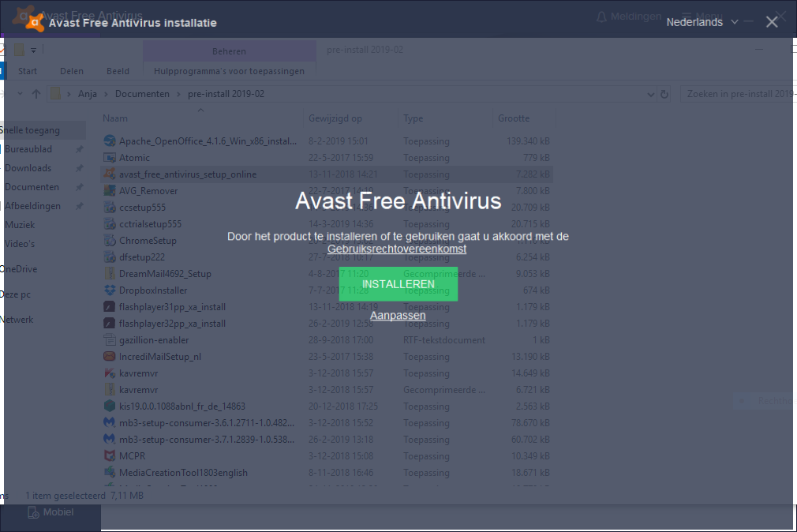This screenshot has width=797, height=532.
Task: Click the green INSTALLEREN button
Action: (398, 284)
